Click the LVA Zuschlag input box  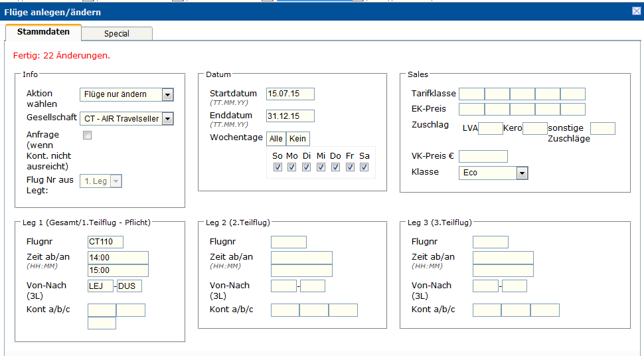[x=491, y=128]
